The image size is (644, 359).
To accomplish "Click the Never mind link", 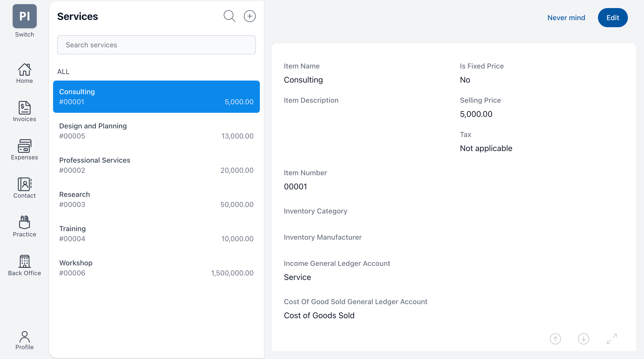I will (x=566, y=18).
